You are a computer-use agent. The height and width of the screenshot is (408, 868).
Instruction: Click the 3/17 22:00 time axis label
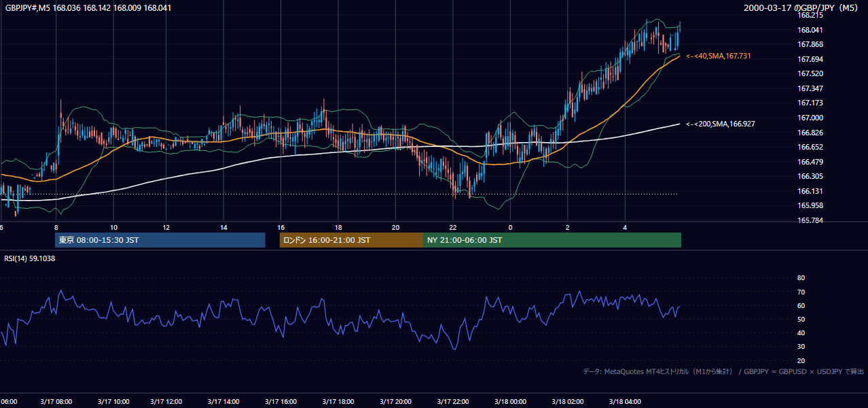tap(454, 401)
